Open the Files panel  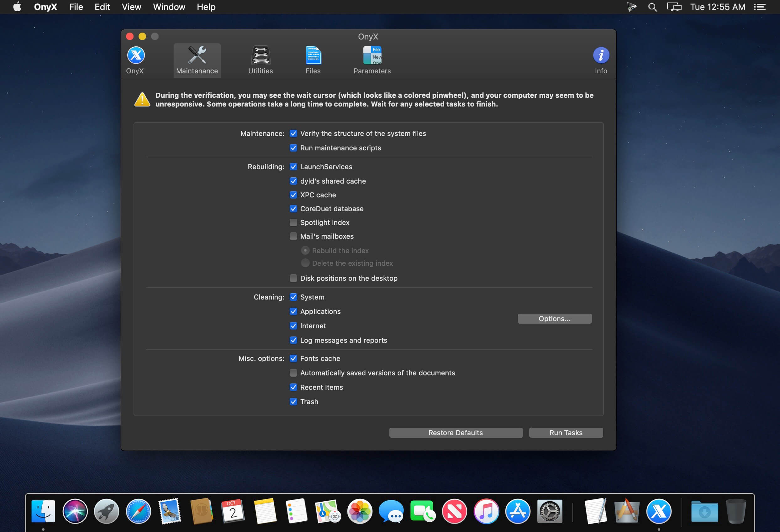pyautogui.click(x=312, y=60)
